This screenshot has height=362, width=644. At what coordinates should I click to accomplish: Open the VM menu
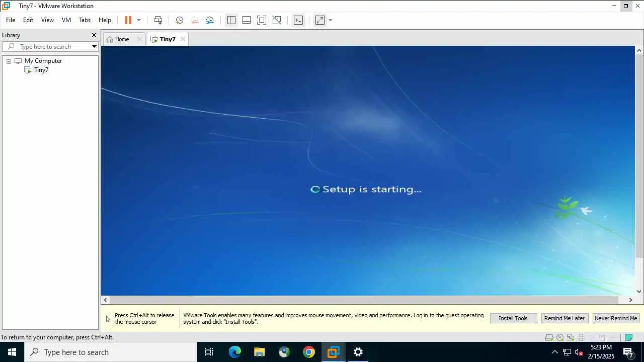tap(66, 20)
